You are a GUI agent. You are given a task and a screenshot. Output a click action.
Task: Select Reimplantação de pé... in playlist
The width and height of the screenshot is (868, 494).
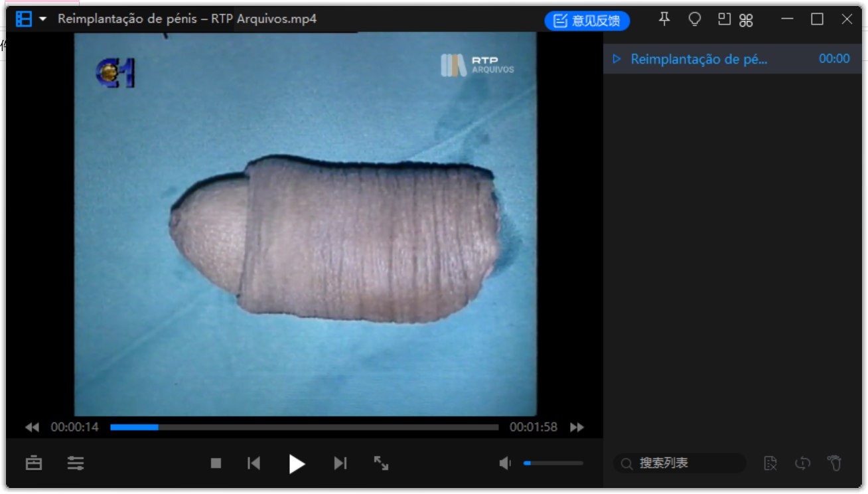(699, 59)
